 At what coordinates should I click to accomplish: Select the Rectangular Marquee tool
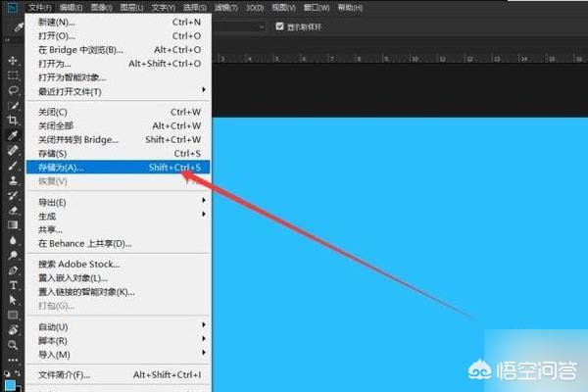coord(13,74)
